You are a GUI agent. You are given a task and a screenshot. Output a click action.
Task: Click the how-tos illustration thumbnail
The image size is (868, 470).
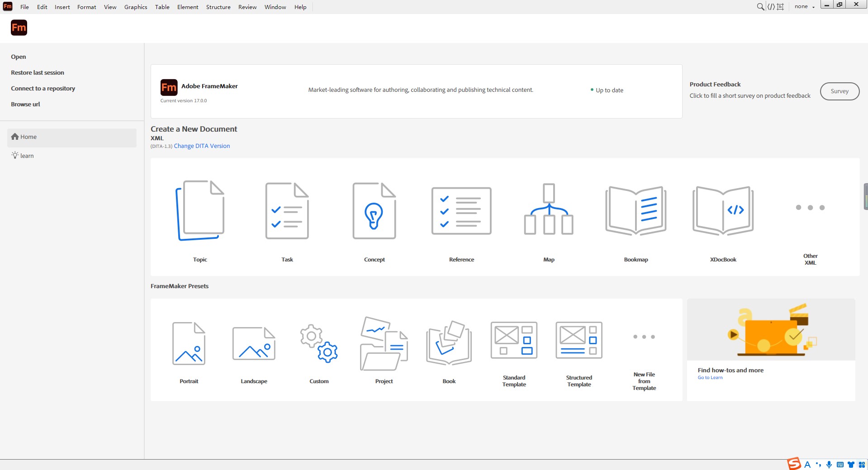coord(771,330)
